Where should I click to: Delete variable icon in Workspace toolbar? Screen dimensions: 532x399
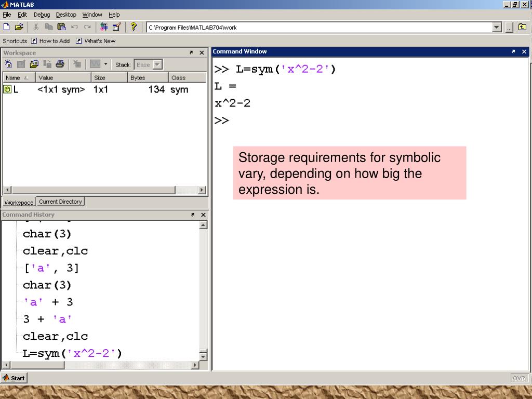pos(77,64)
